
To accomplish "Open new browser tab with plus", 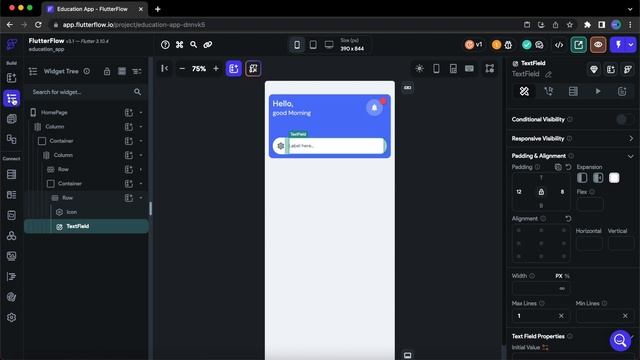I will [x=158, y=9].
